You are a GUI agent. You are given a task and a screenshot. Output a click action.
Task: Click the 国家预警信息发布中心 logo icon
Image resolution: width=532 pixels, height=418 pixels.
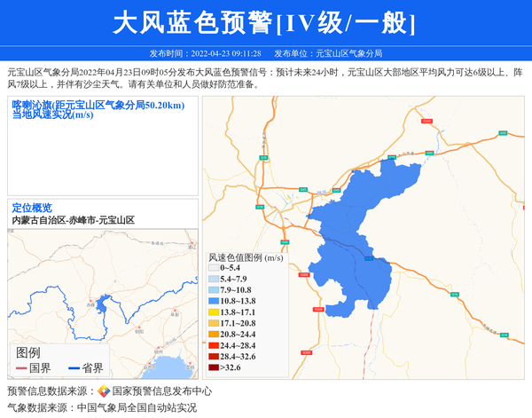[103, 391]
